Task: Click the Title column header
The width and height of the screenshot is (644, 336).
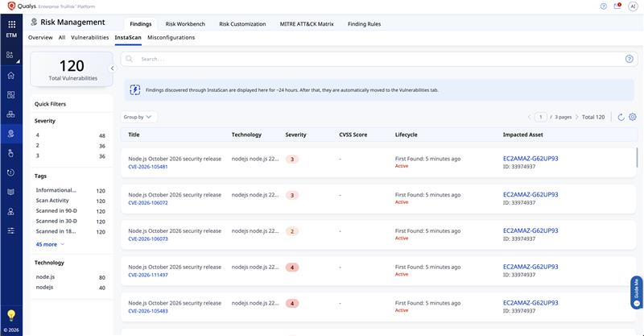Action: (x=134, y=135)
